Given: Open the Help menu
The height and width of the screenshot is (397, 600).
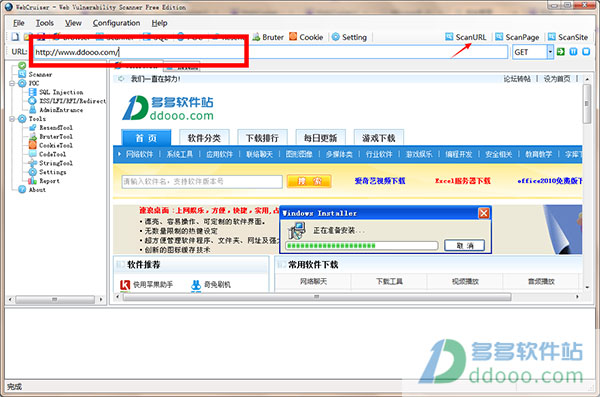Looking at the screenshot, I should coord(159,23).
